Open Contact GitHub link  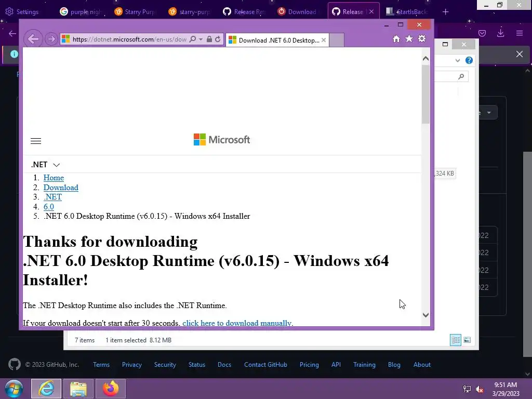(x=265, y=365)
